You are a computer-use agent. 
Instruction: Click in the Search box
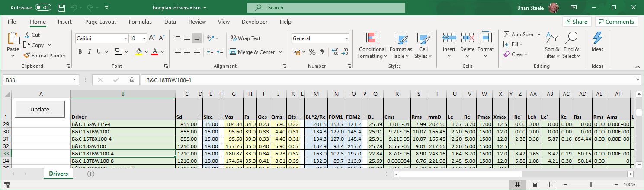click(326, 8)
